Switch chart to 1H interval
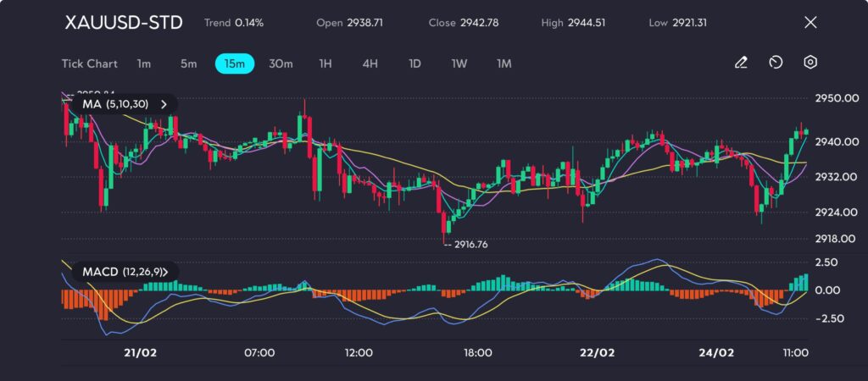 [325, 63]
